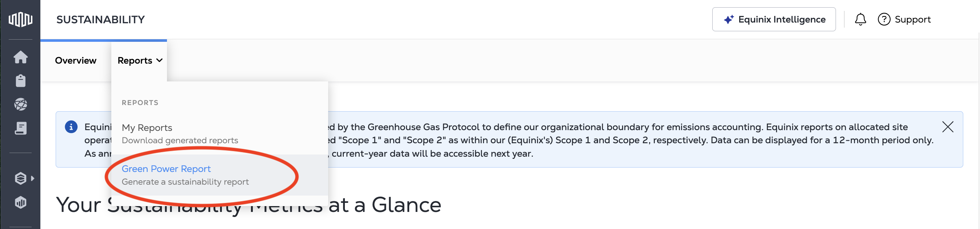Click the globe network icon in the sidebar
Viewport: 980px width, 229px height.
[20, 104]
